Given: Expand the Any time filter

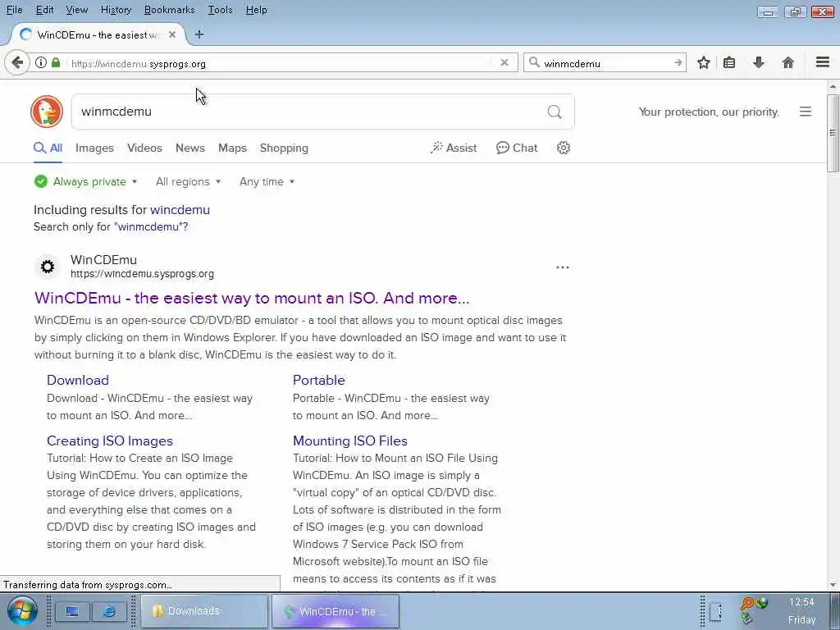Looking at the screenshot, I should coord(267,181).
